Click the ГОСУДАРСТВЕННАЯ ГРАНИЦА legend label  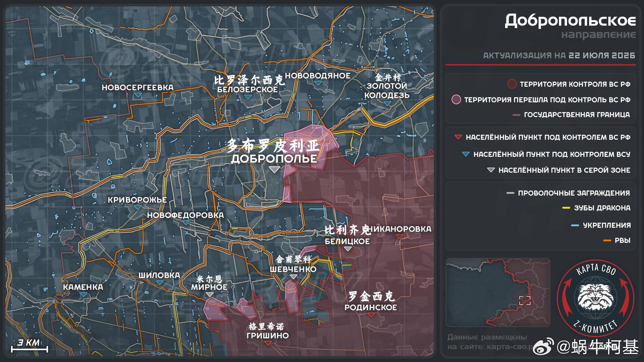577,115
